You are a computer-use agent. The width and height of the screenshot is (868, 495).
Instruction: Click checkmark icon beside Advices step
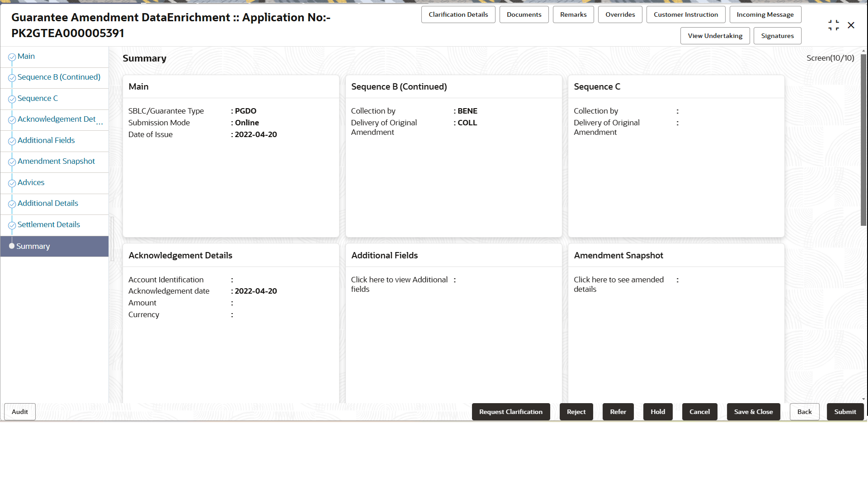click(12, 183)
